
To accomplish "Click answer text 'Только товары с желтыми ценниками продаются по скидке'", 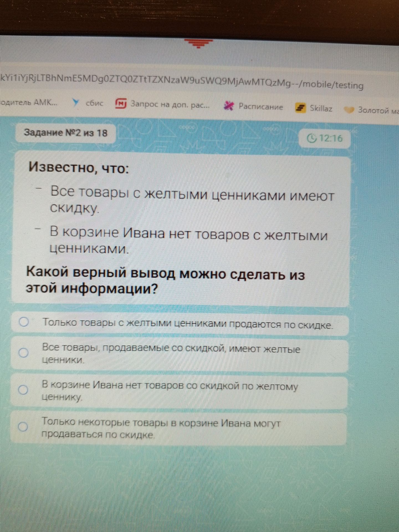I will [188, 324].
